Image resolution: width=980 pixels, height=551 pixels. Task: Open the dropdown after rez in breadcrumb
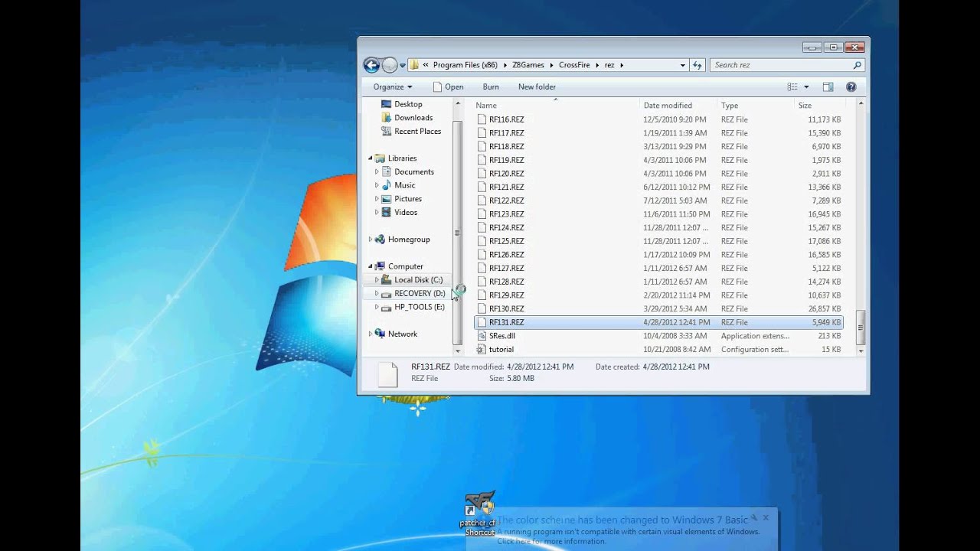click(622, 65)
